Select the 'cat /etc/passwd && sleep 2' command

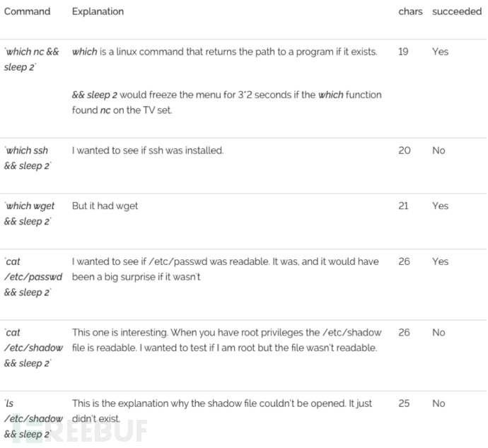point(33,277)
